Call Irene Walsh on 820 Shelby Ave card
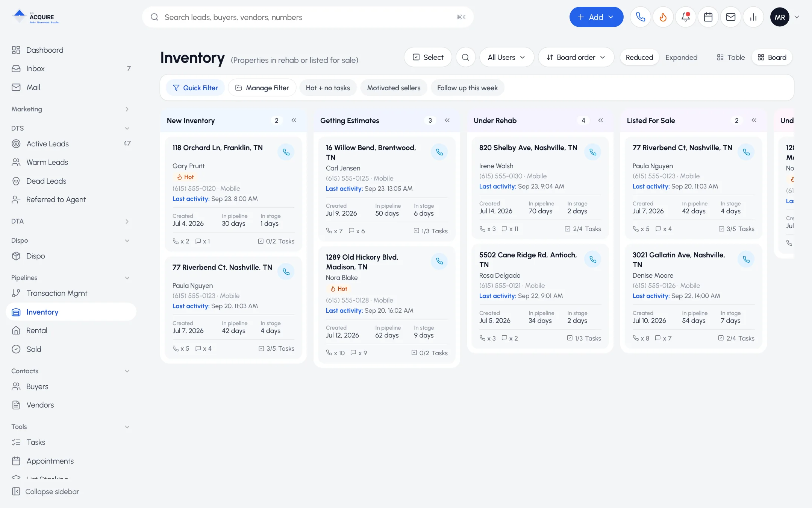 pyautogui.click(x=593, y=152)
